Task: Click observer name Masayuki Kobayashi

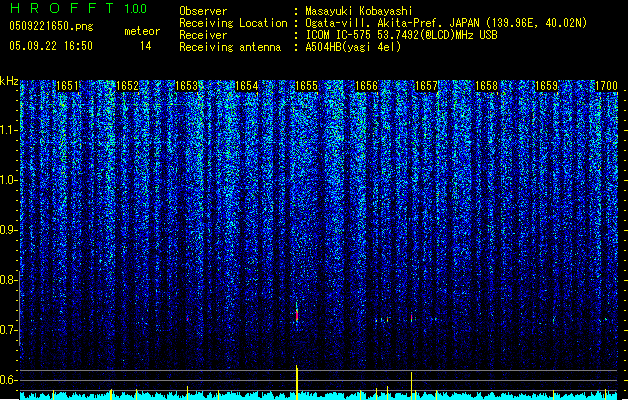Action: point(359,11)
